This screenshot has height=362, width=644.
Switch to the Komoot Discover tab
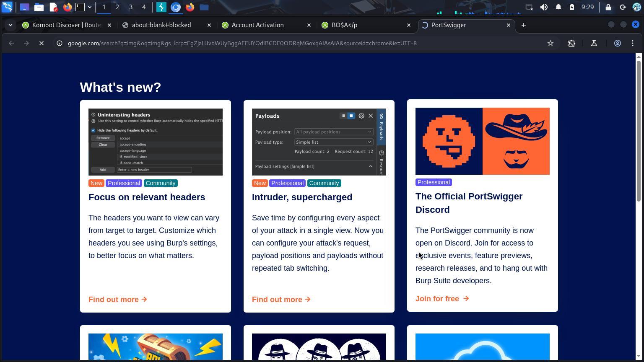[x=66, y=25]
